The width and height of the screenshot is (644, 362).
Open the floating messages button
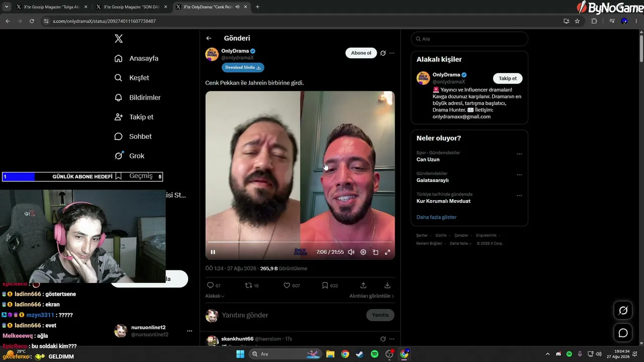(623, 333)
